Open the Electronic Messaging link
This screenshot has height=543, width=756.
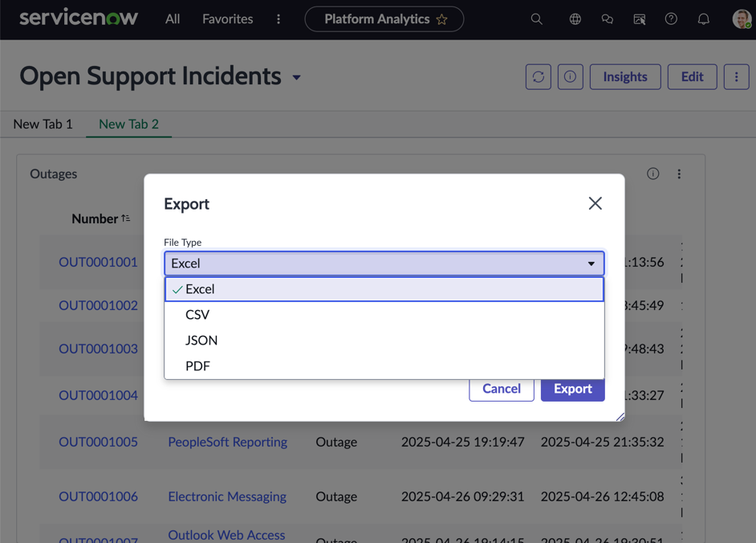(x=227, y=496)
